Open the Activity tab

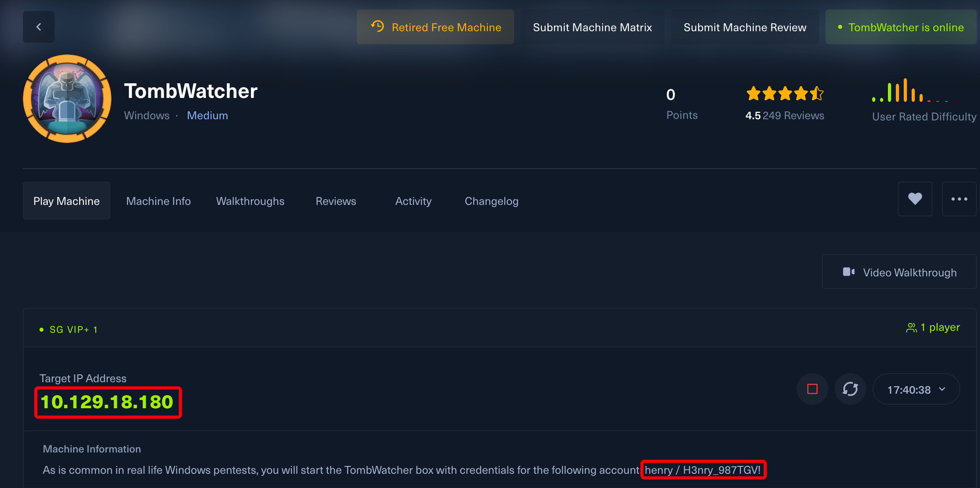tap(413, 201)
